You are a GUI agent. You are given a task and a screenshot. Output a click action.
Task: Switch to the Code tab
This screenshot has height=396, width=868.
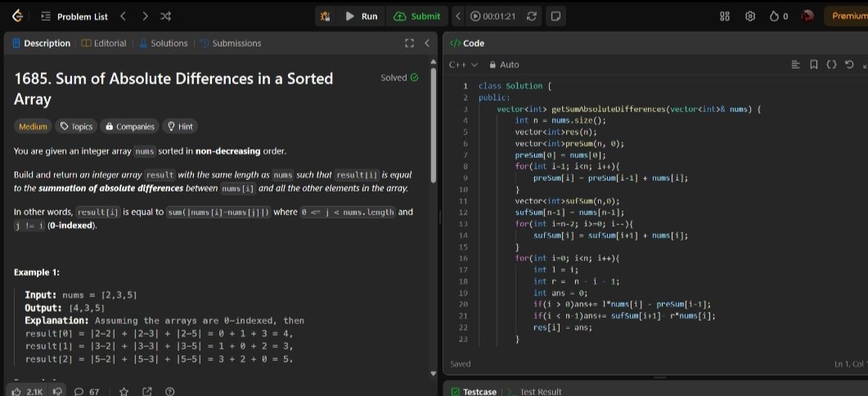click(466, 43)
